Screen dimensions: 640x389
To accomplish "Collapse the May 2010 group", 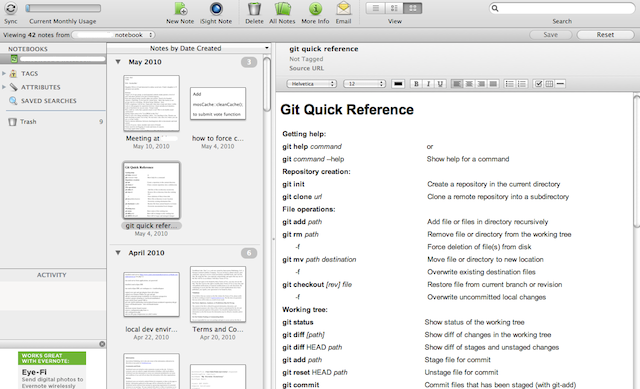I will [118, 62].
